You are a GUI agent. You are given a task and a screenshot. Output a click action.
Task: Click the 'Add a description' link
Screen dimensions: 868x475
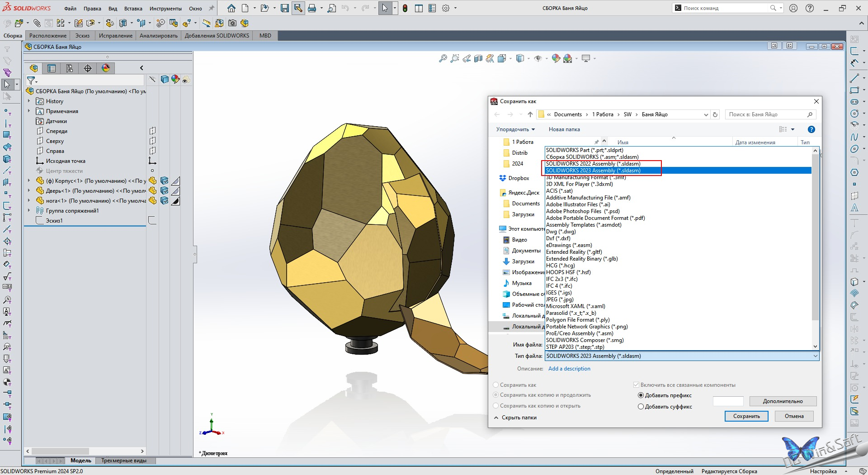point(569,369)
